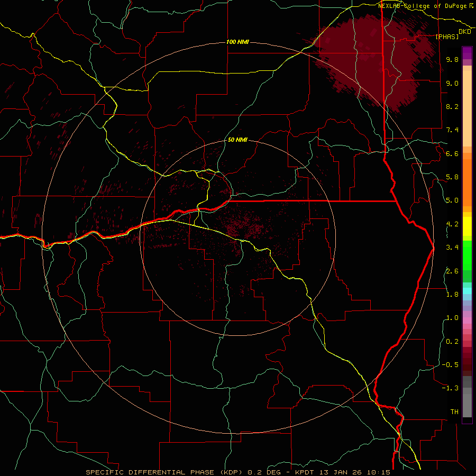Click the '50 NMI' range ring label

[x=237, y=140]
